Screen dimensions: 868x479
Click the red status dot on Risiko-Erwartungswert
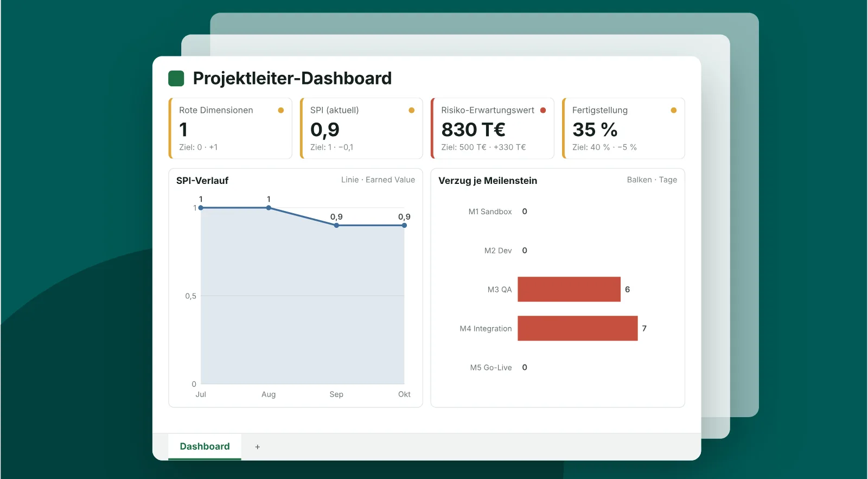point(543,110)
